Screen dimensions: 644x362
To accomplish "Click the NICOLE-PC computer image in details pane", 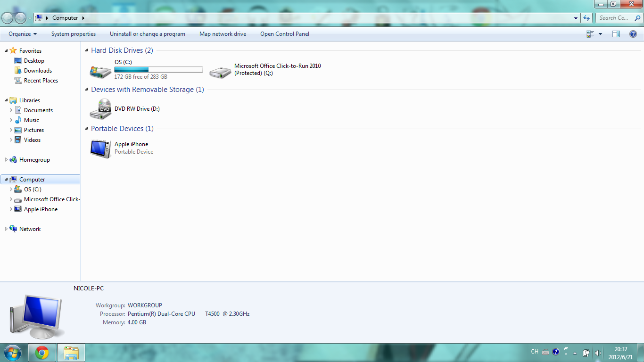I will point(37,316).
